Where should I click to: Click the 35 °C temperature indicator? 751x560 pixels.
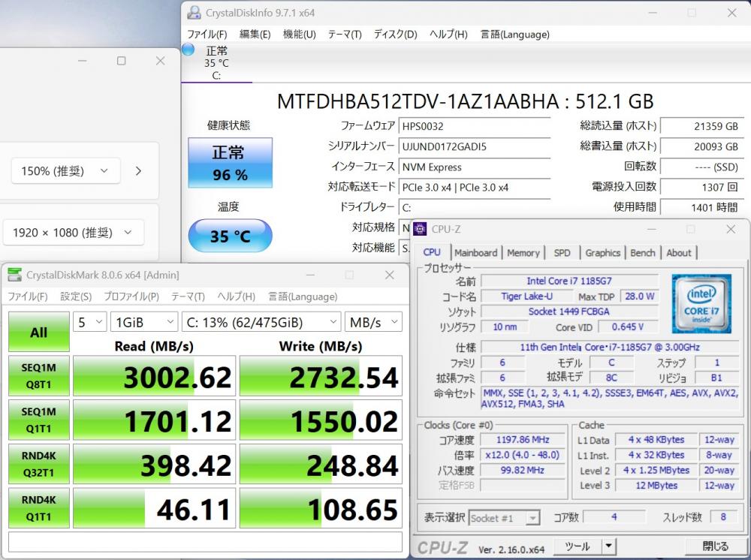click(x=230, y=236)
